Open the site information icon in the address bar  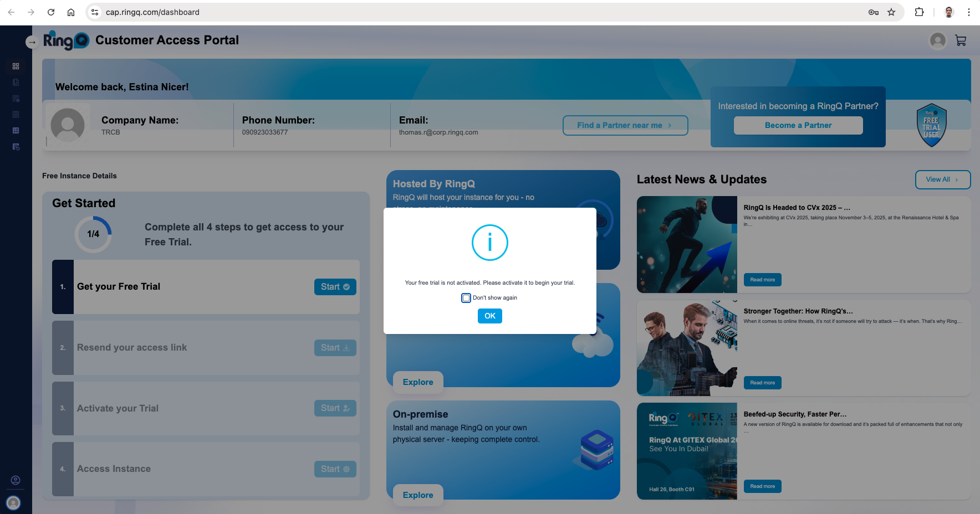95,12
